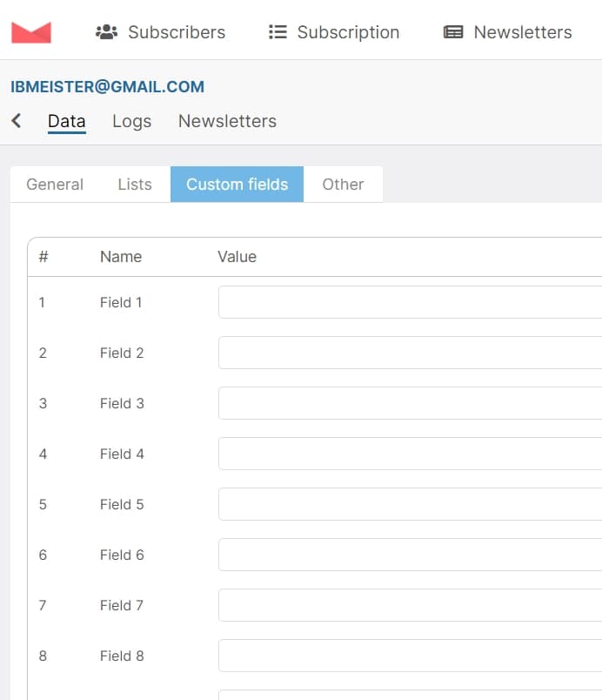Focus the Field 5 value input
This screenshot has width=602, height=700.
[x=411, y=504]
